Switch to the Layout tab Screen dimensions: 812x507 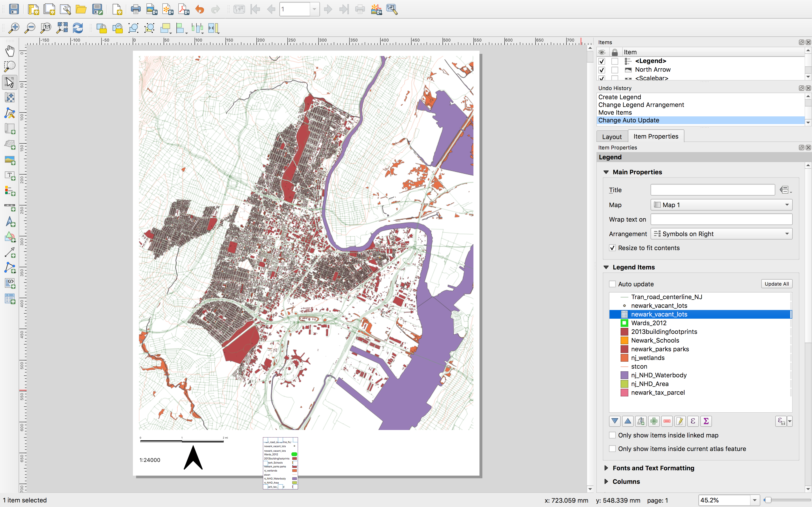611,136
